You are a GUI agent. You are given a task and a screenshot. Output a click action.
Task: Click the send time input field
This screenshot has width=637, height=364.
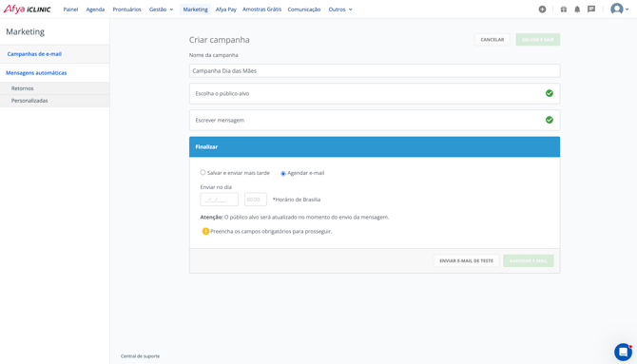coord(256,200)
